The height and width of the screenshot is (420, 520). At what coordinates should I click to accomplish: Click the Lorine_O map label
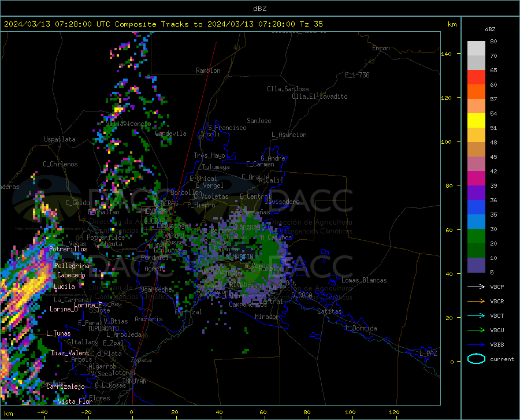point(64,309)
